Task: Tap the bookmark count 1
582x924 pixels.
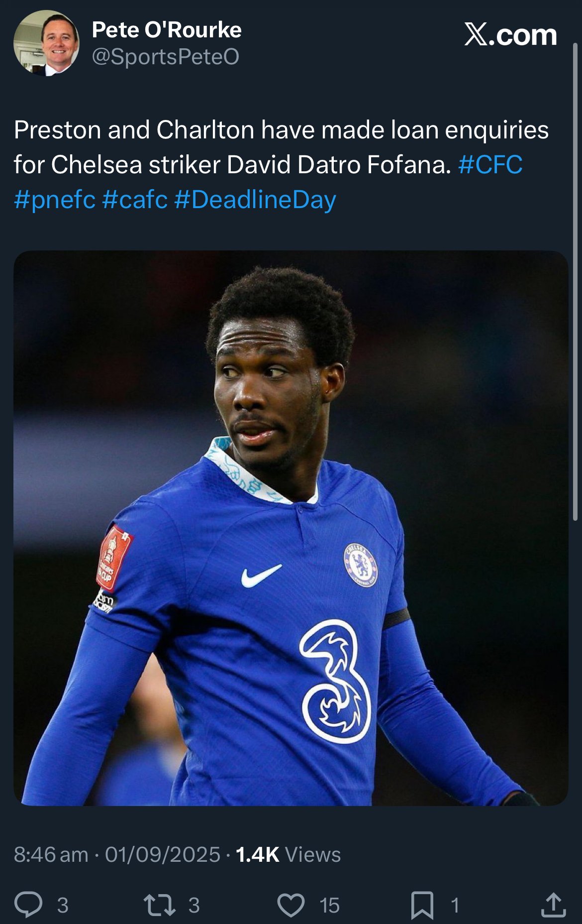Action: [455, 905]
